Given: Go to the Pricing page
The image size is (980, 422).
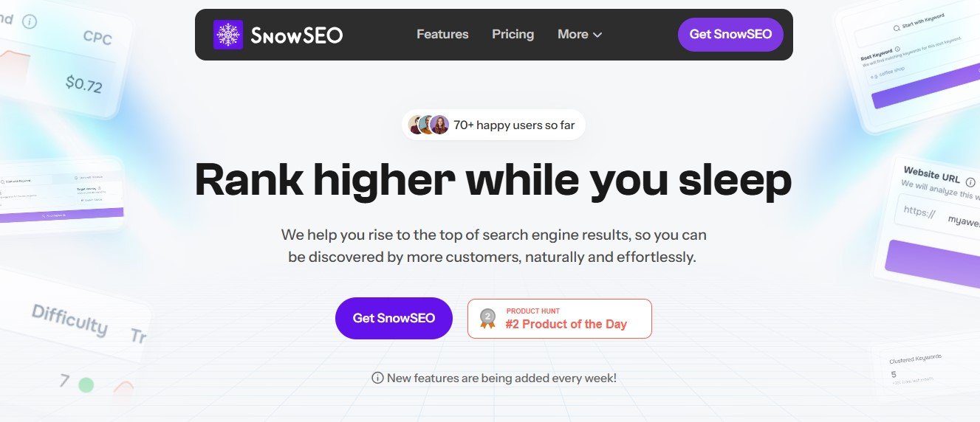Looking at the screenshot, I should [x=513, y=34].
